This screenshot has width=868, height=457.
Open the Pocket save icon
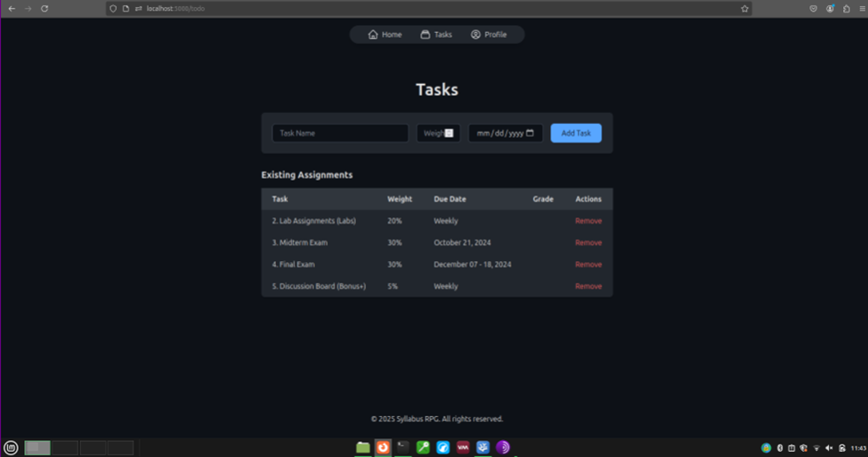[x=813, y=9]
